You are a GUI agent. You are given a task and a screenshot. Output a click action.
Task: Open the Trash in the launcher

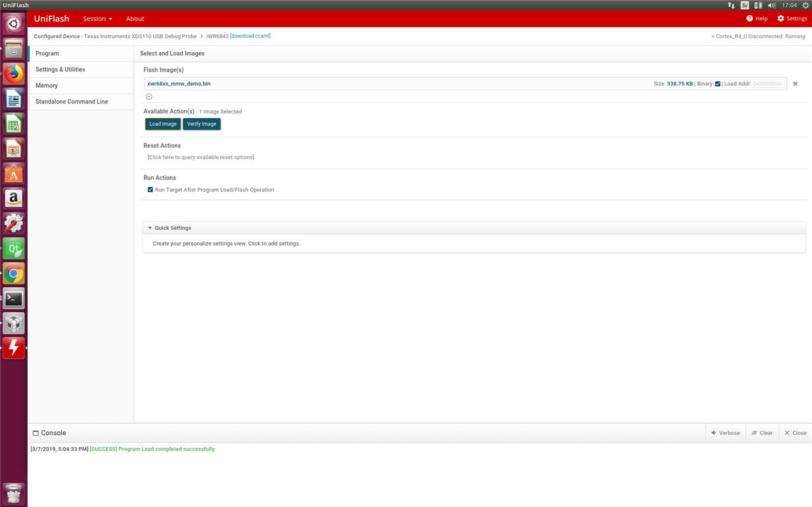coord(13,493)
